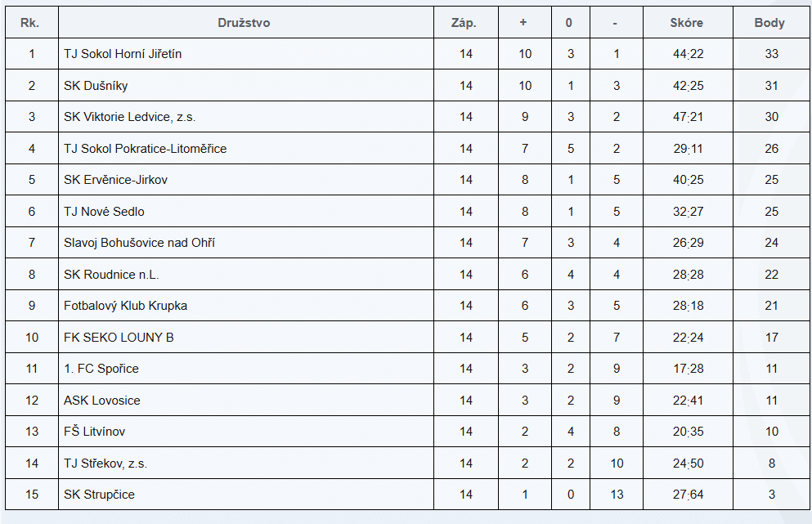Open TJ Nové Sedlo team entry

click(x=104, y=212)
